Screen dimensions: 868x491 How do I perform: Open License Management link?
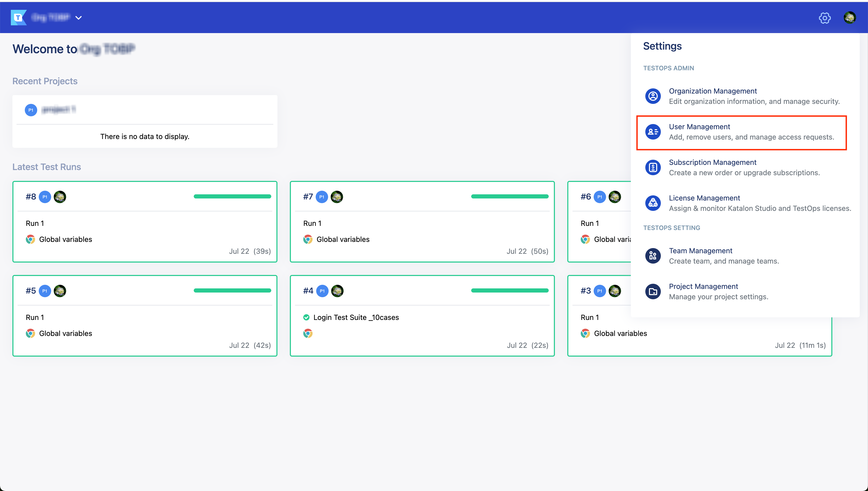tap(704, 198)
